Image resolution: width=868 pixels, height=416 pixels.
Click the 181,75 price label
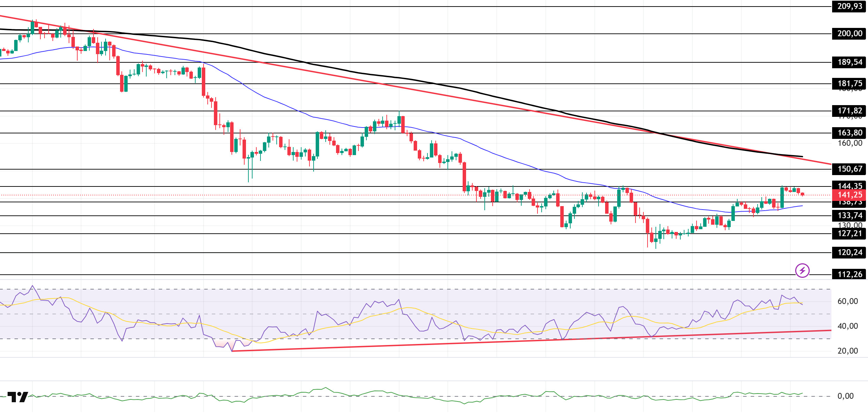pos(849,84)
